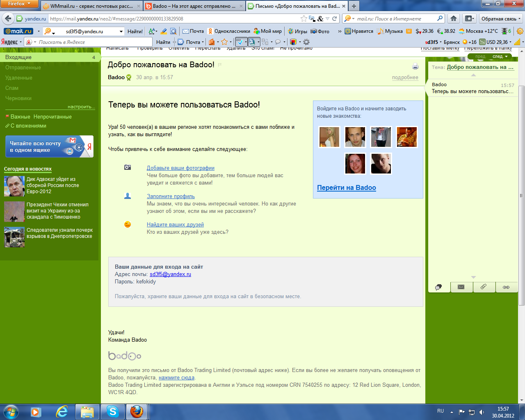
Task: Click the Yandex bar bookmarks star icon
Action: click(x=224, y=42)
